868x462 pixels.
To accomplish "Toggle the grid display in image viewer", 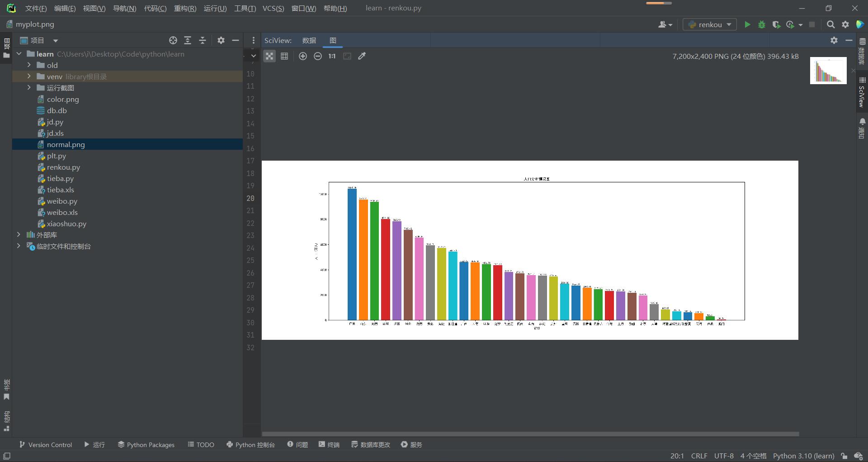I will pos(284,56).
